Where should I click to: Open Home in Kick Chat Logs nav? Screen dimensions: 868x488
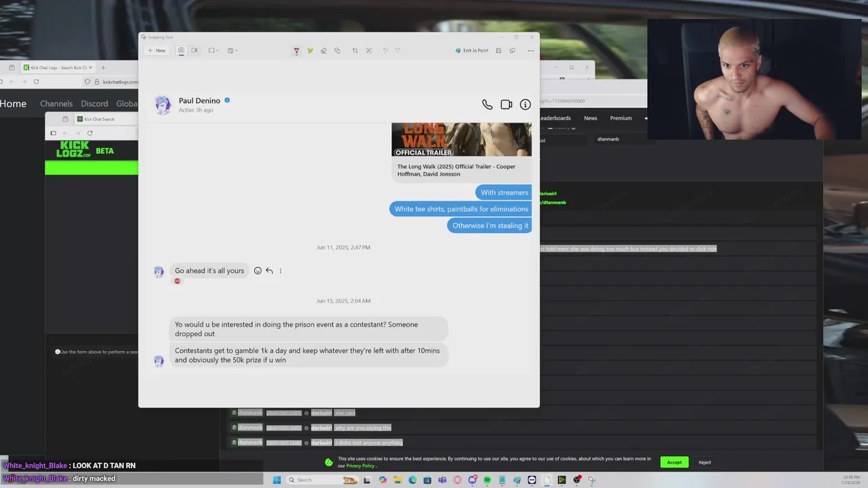(x=14, y=104)
